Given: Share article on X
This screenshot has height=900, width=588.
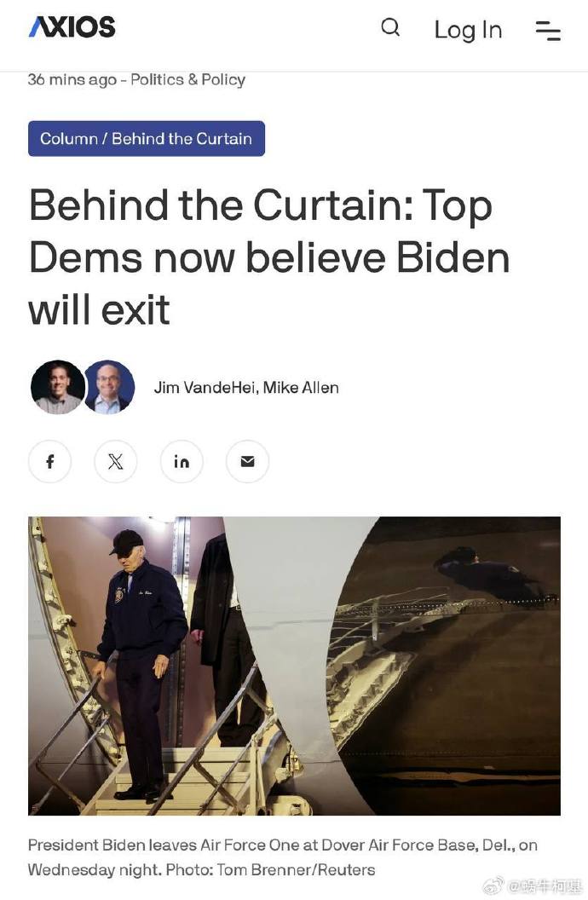Looking at the screenshot, I should 116,461.
